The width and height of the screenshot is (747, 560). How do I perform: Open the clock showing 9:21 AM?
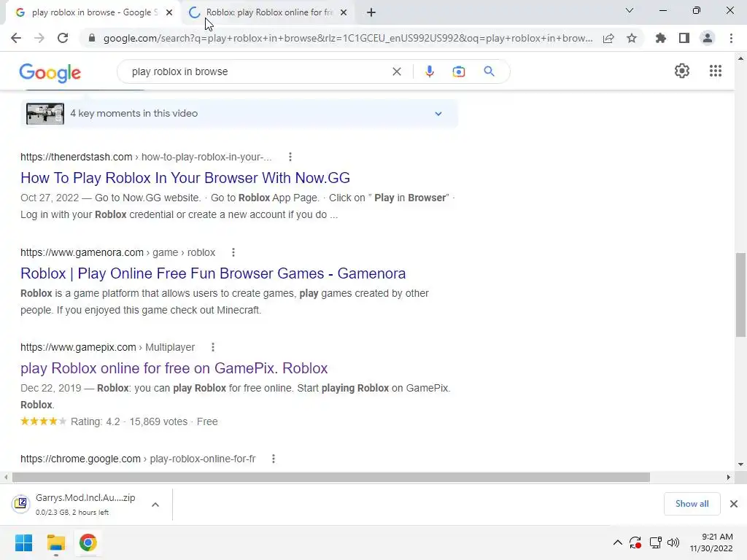pyautogui.click(x=711, y=542)
